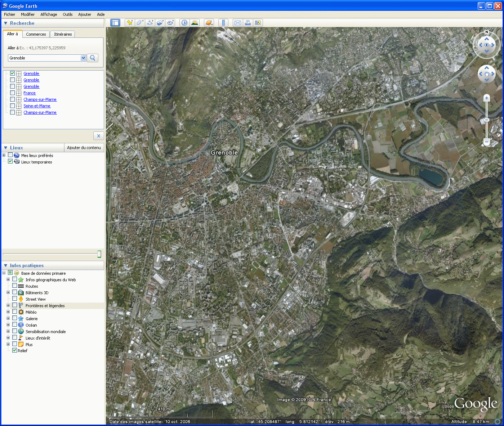Click the Grenoble map label
The width and height of the screenshot is (504, 426).
[x=224, y=153]
